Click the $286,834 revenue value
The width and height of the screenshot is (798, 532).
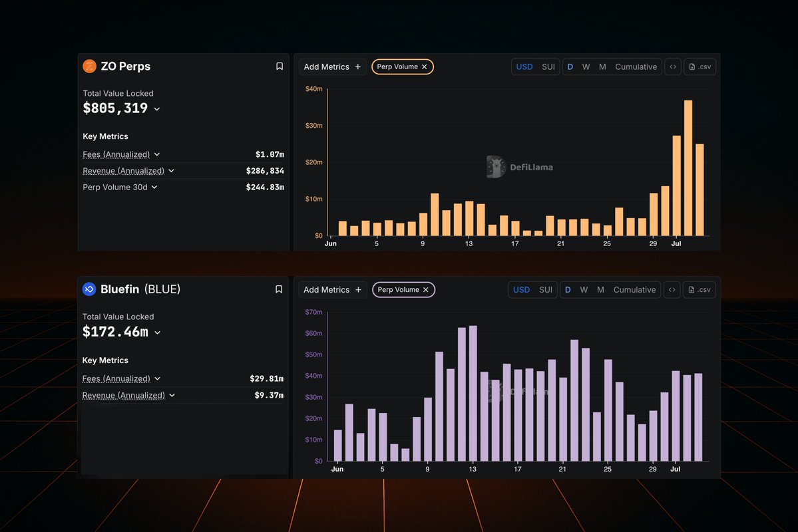point(265,171)
